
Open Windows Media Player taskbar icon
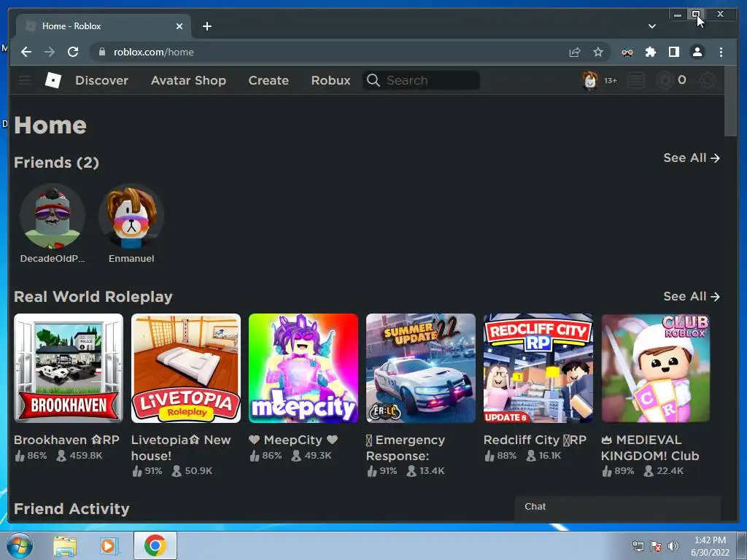coord(109,546)
